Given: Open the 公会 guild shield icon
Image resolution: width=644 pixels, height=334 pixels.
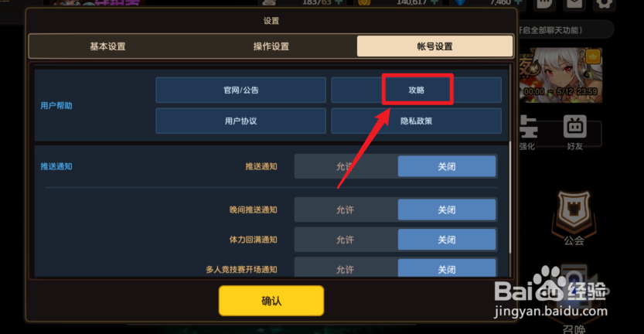Looking at the screenshot, I should (574, 219).
